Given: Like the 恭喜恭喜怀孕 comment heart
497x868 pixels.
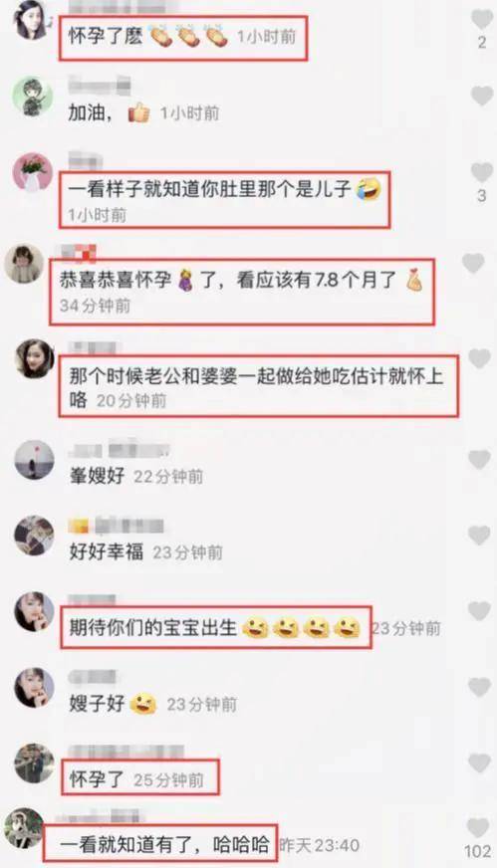Looking at the screenshot, I should click(474, 263).
